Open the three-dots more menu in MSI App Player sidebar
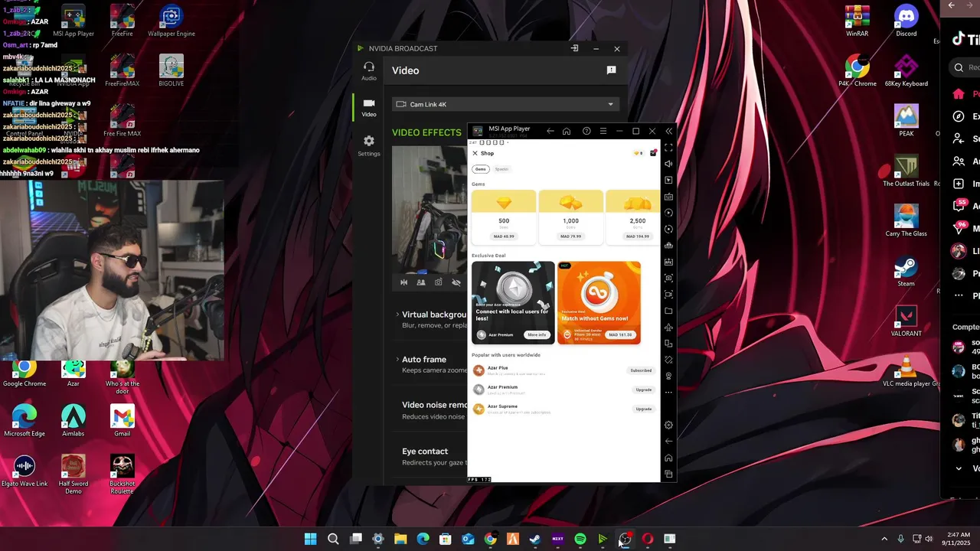This screenshot has width=980, height=551. click(668, 392)
